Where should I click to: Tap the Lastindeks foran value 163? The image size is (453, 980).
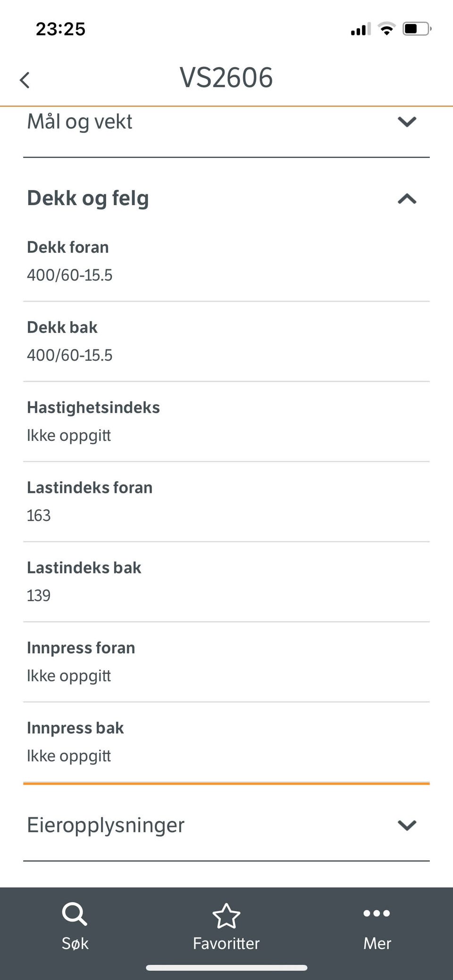[39, 515]
